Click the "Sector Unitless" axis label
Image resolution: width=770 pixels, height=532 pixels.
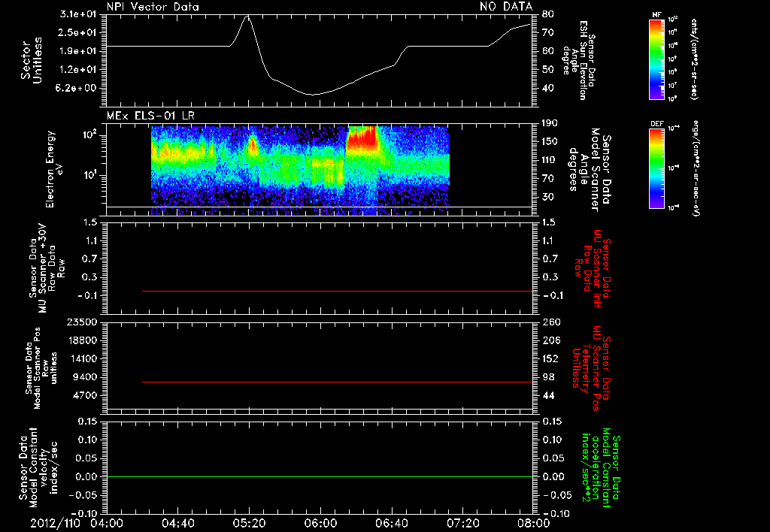pyautogui.click(x=32, y=60)
